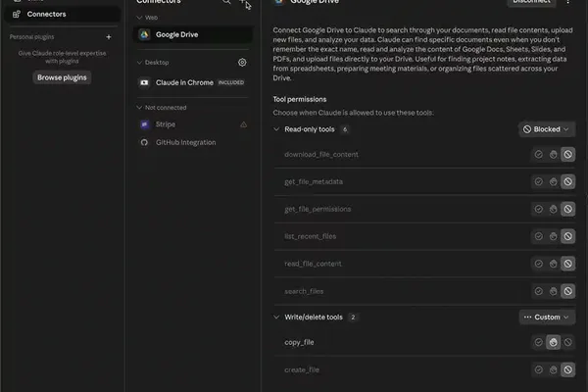
Task: Collapse the Read-only tools group
Action: click(x=276, y=129)
